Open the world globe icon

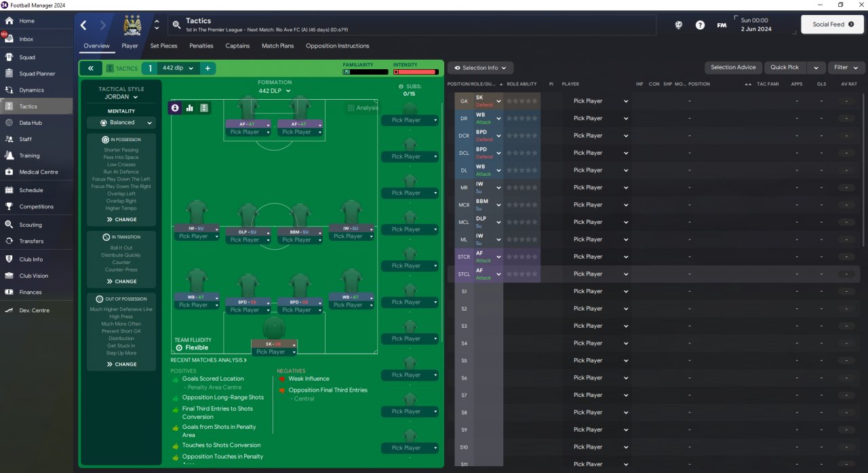[679, 25]
